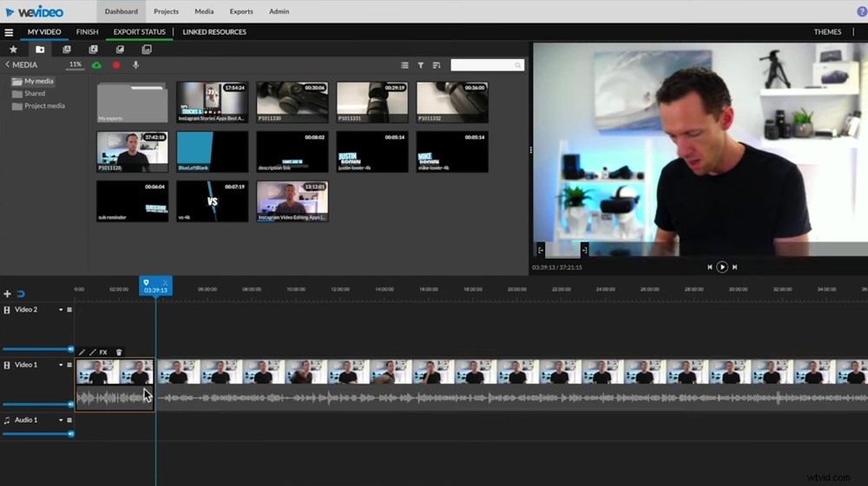Open the text overlays tab icon
Image resolution: width=868 pixels, height=486 pixels.
[67, 49]
